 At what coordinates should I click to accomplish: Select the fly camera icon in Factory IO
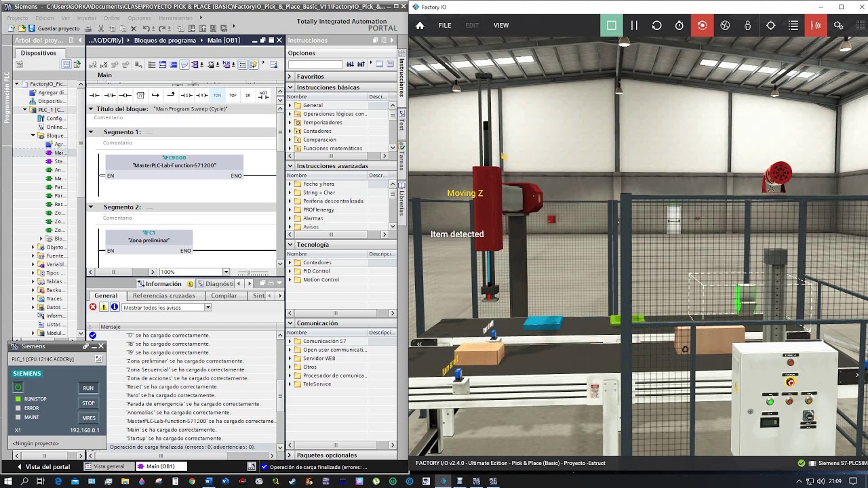(725, 25)
